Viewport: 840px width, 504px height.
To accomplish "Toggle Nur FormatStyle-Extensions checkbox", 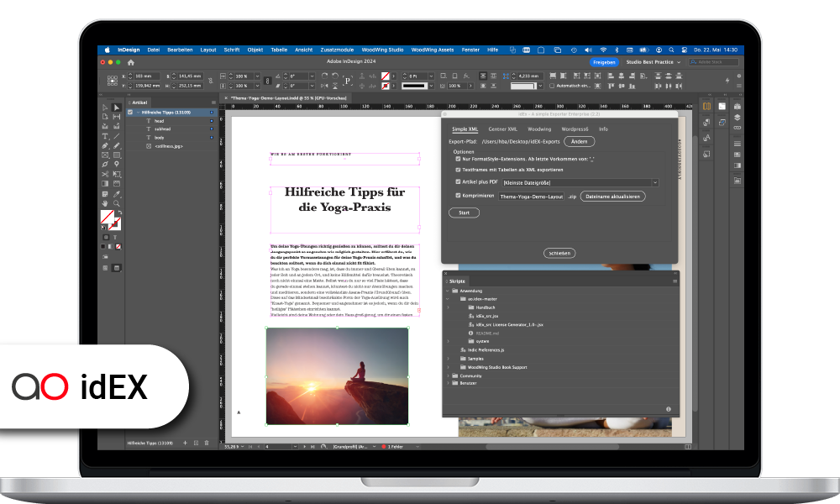I will click(x=458, y=159).
